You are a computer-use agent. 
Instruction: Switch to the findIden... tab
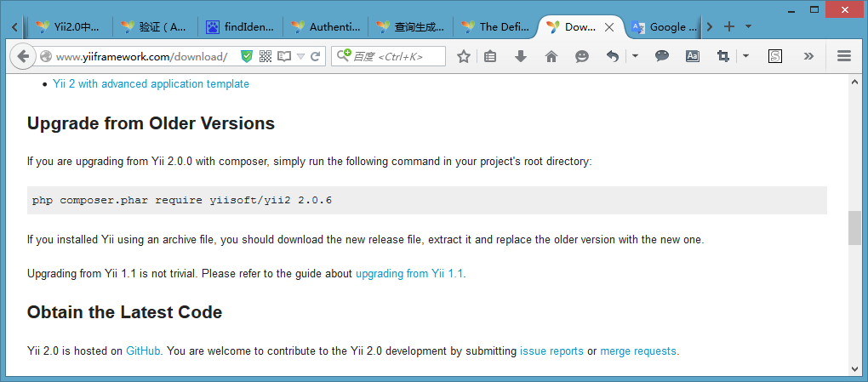tap(240, 26)
